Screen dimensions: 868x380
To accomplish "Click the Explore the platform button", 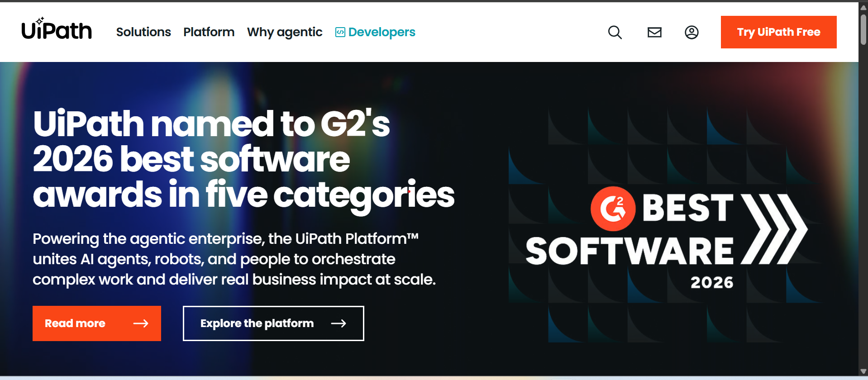I will (273, 323).
